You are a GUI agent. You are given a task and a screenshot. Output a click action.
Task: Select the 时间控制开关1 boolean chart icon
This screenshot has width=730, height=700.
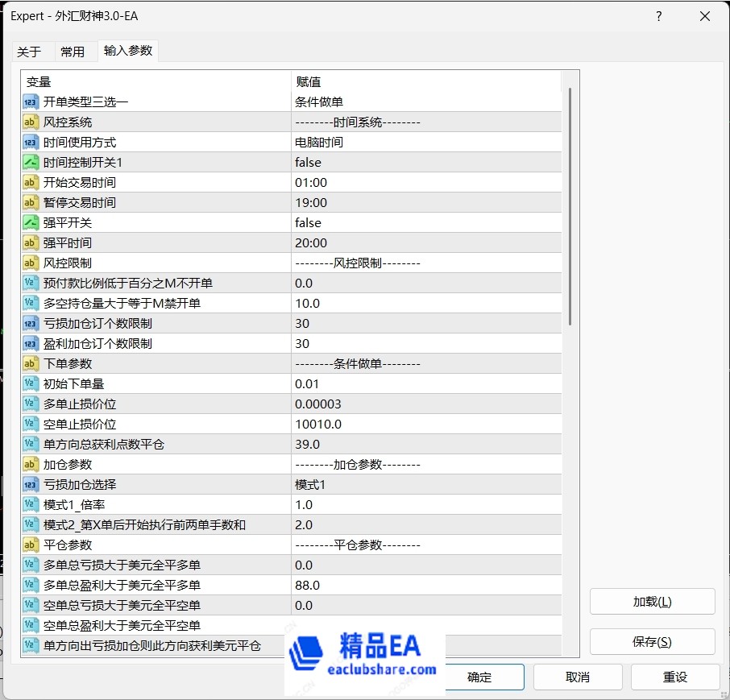pos(31,162)
